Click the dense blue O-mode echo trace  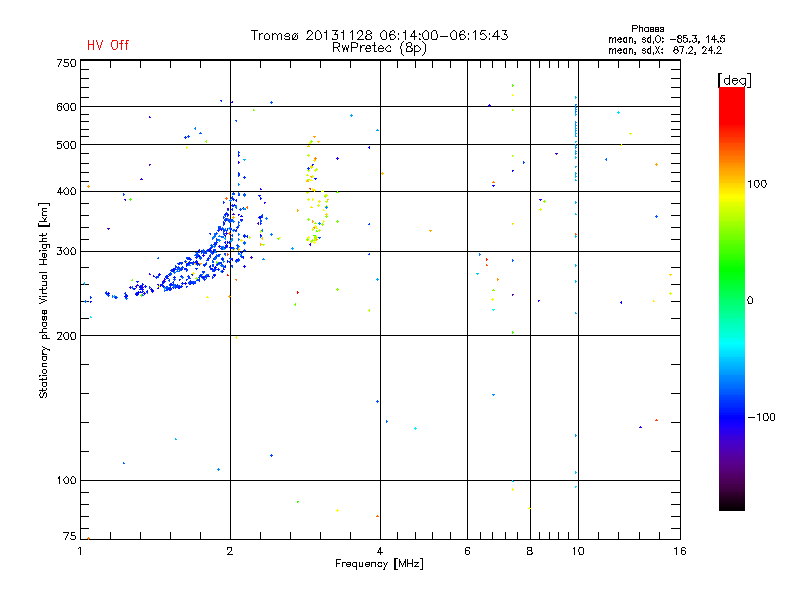point(194,265)
